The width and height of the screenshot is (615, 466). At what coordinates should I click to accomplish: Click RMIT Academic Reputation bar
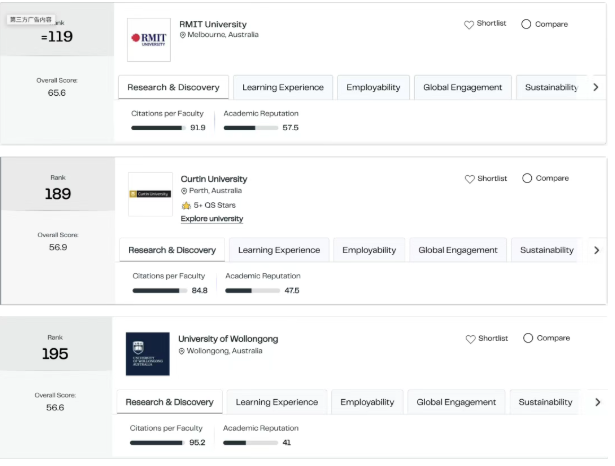(x=251, y=128)
